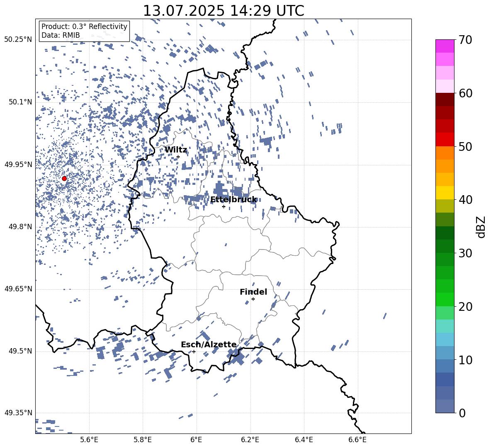Screen dimensions: 491x448
Task: Click the dark maroon colorbar swatch below 60
Action: pyautogui.click(x=445, y=100)
